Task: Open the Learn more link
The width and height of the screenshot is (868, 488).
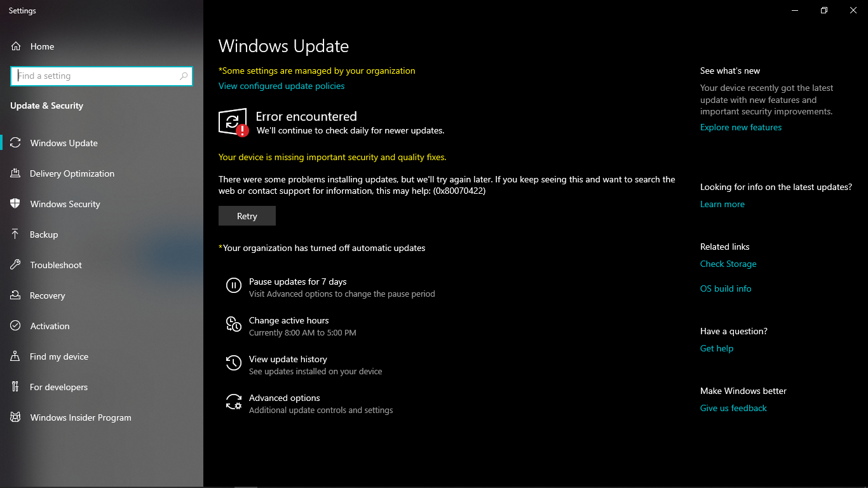Action: 722,204
